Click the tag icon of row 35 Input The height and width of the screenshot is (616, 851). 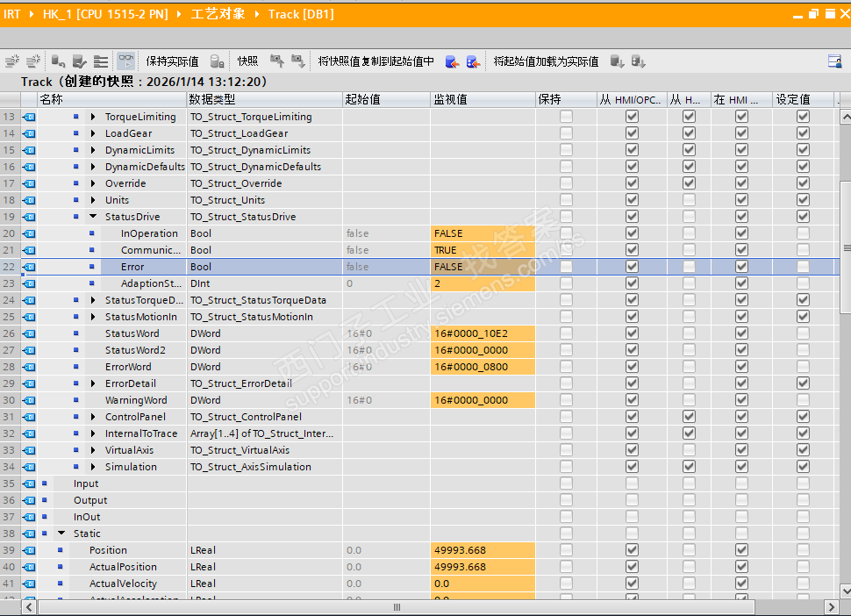click(29, 483)
